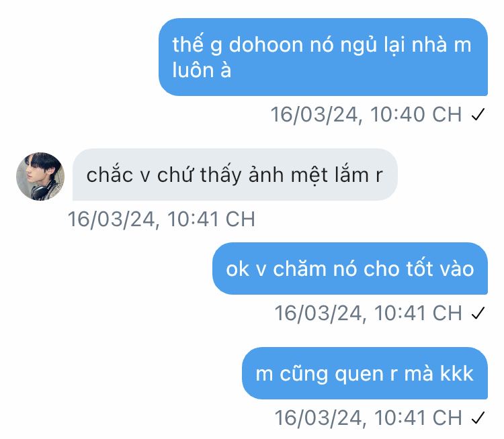Click the date "16/03/24" under the gray message
The image size is (504, 439).
[x=112, y=219]
